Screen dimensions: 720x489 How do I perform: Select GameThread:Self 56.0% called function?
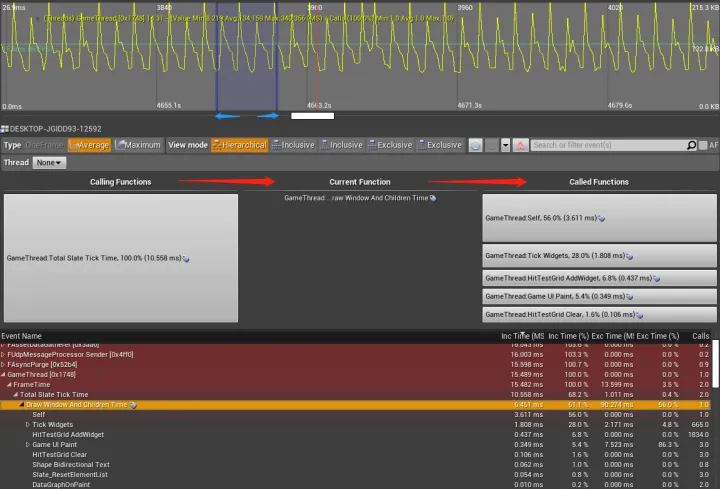599,218
